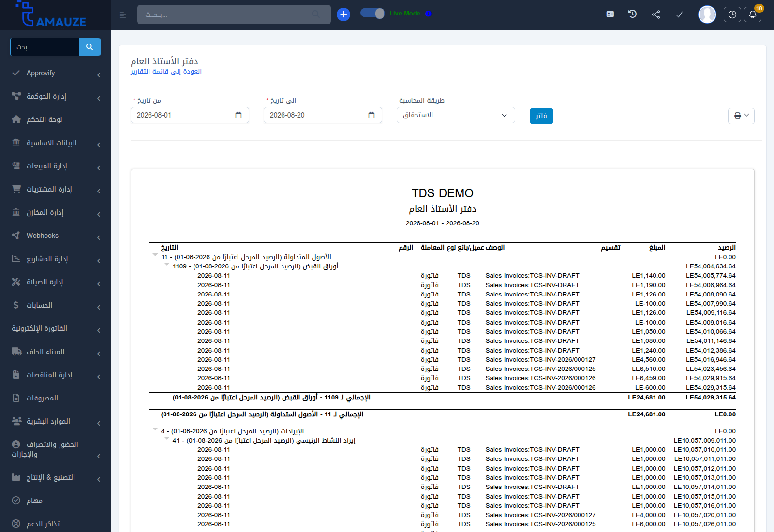Viewport: 774px width, 532px height.
Task: Click the AMAUZE logo
Action: tap(51, 15)
